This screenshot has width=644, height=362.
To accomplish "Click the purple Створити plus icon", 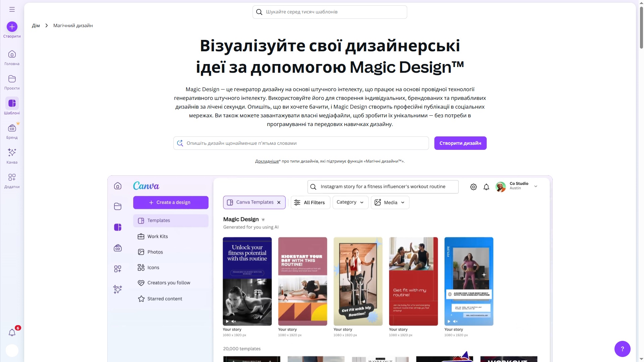I will (12, 27).
